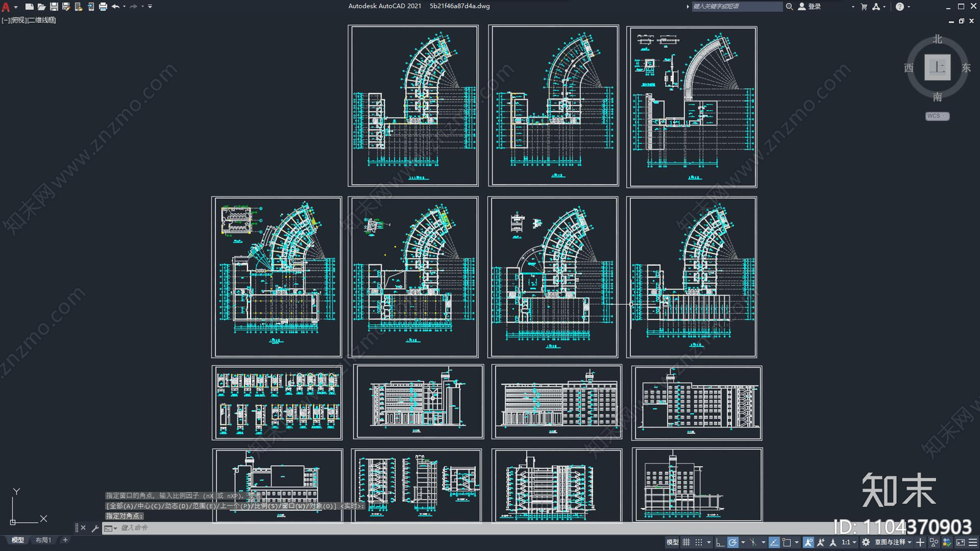980x551 pixels.
Task: Click the WCS coordinate system button
Action: [x=937, y=116]
